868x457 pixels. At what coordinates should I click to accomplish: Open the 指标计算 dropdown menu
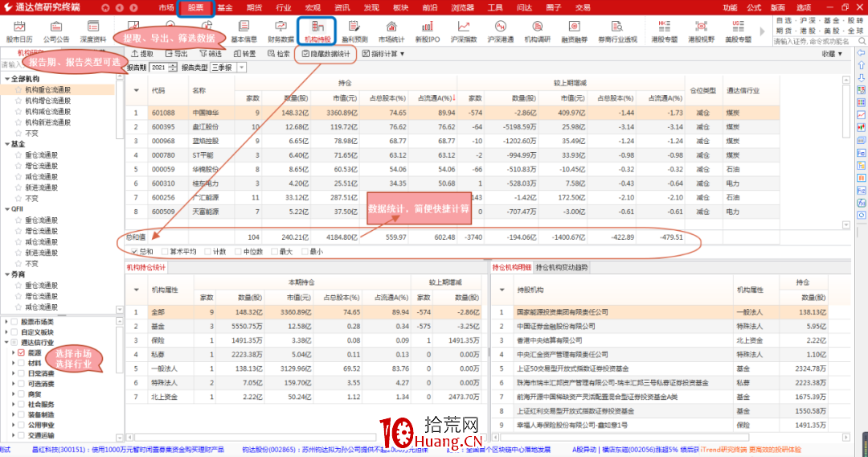pos(383,54)
